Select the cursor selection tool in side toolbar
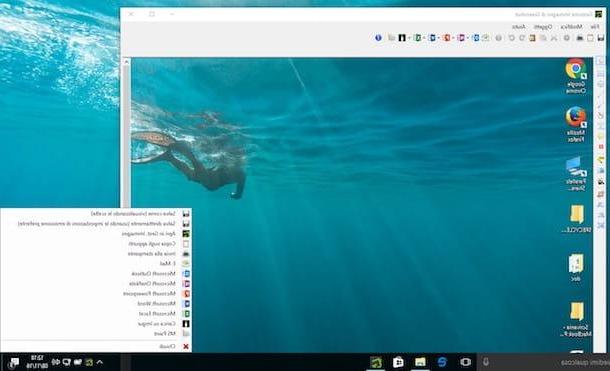The width and height of the screenshot is (610, 371). tap(601, 61)
